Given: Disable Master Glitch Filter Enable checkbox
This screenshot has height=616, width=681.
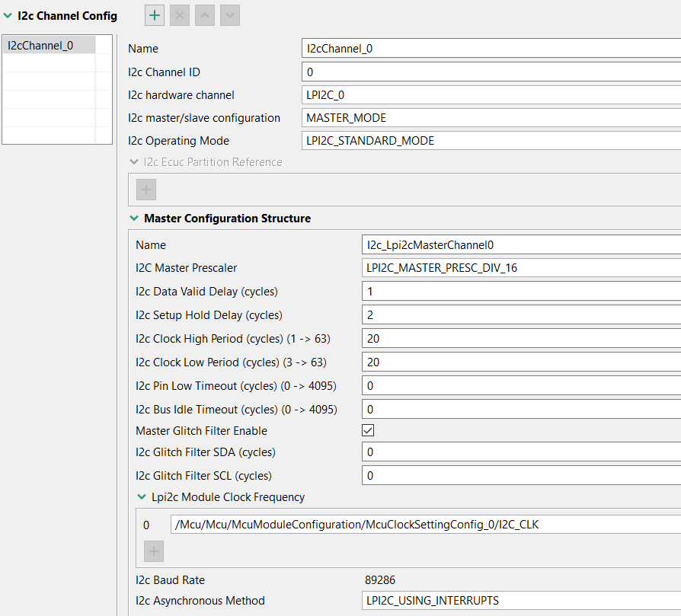Looking at the screenshot, I should click(x=368, y=431).
